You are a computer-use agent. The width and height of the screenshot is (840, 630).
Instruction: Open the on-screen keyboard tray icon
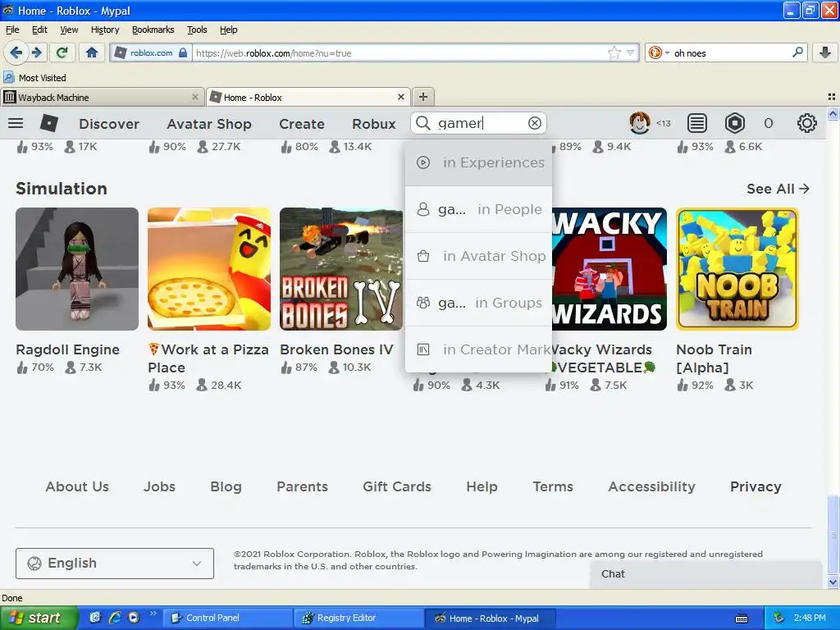(742, 619)
